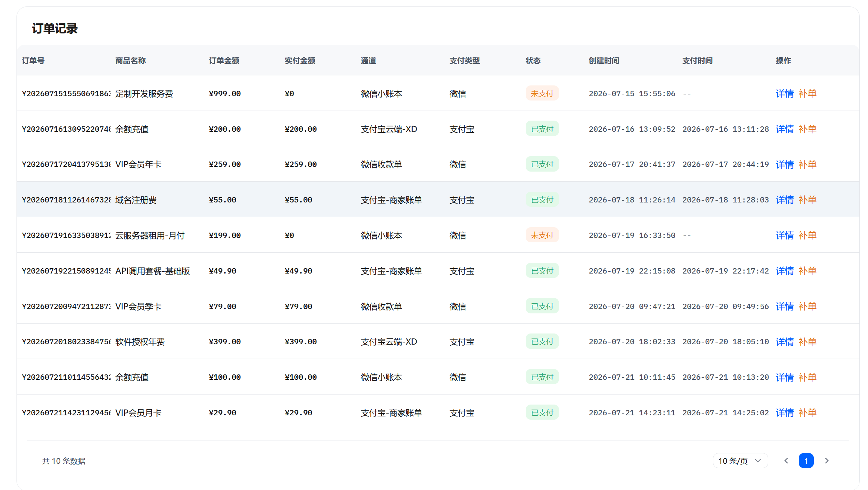Click 未支付 status tag of ¥999.00 order
This screenshot has height=490, width=868.
(542, 93)
